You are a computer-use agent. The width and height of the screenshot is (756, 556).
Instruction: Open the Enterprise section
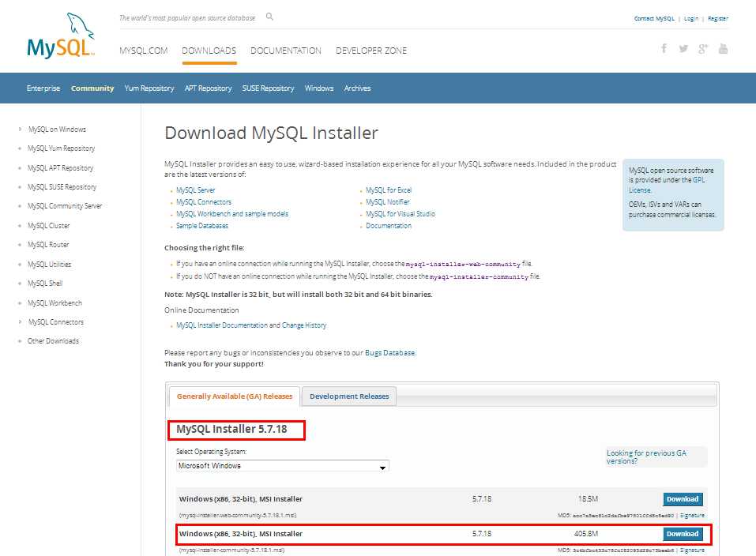43,88
